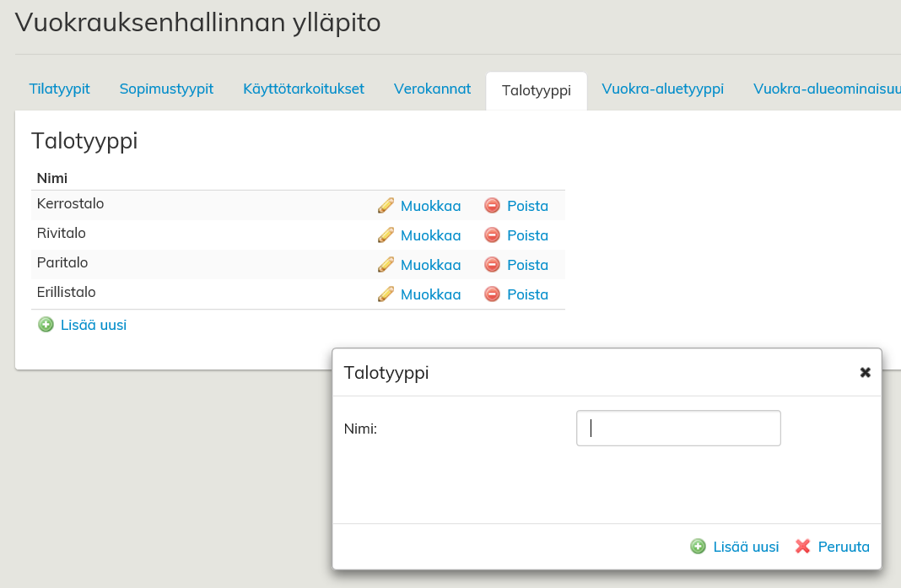The height and width of the screenshot is (588, 901).
Task: Click green plus icon in dialog footer
Action: tap(698, 547)
